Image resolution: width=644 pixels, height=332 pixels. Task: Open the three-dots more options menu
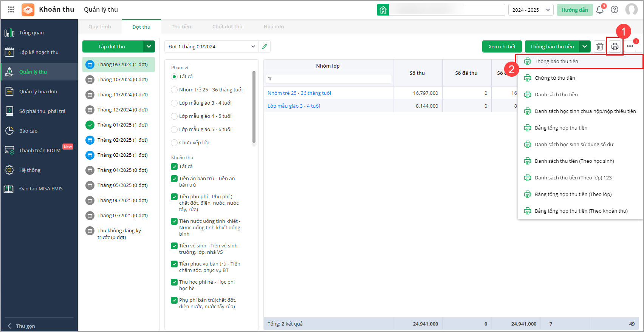630,46
